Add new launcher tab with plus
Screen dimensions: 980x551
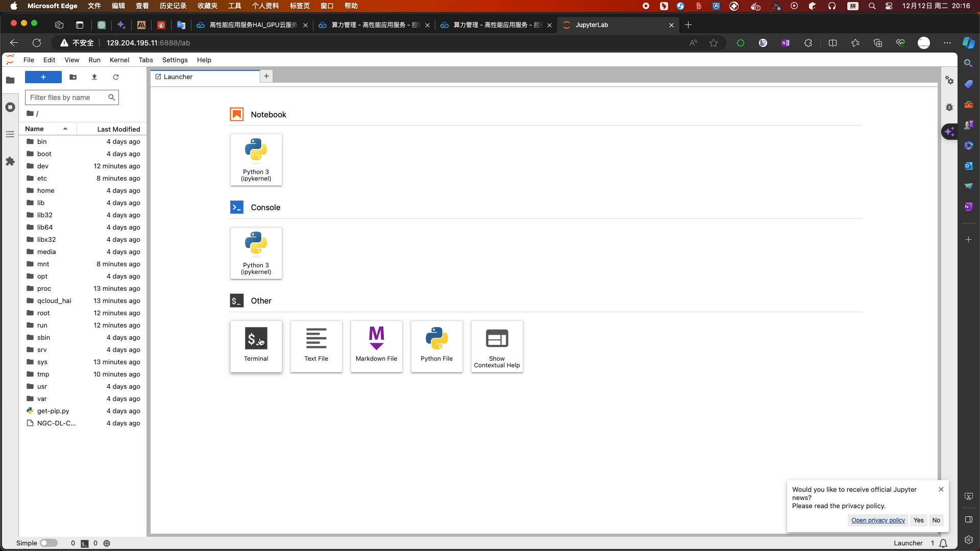click(x=266, y=76)
